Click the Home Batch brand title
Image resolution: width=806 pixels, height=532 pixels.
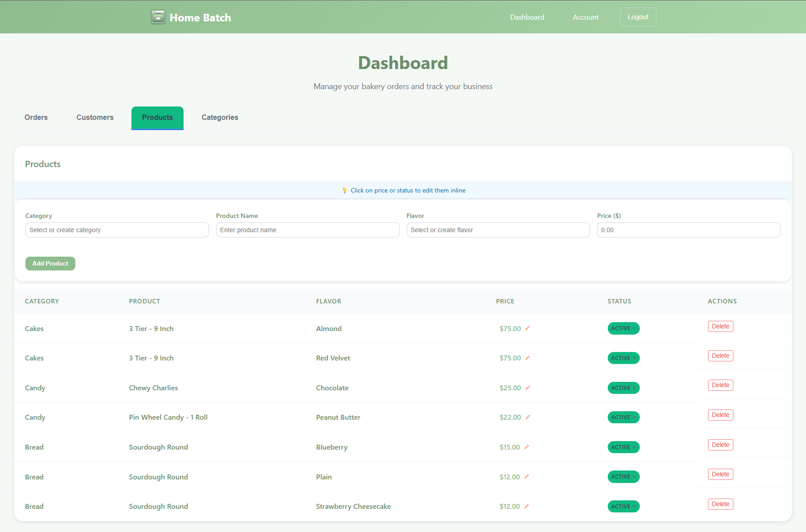pyautogui.click(x=200, y=17)
